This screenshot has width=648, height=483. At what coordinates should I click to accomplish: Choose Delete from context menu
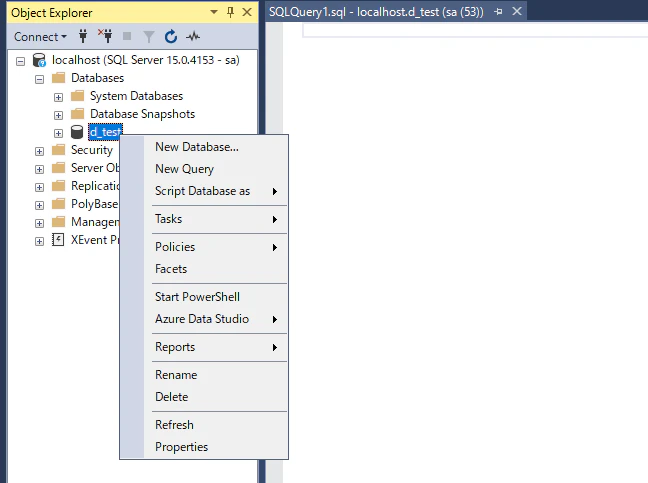click(x=204, y=397)
